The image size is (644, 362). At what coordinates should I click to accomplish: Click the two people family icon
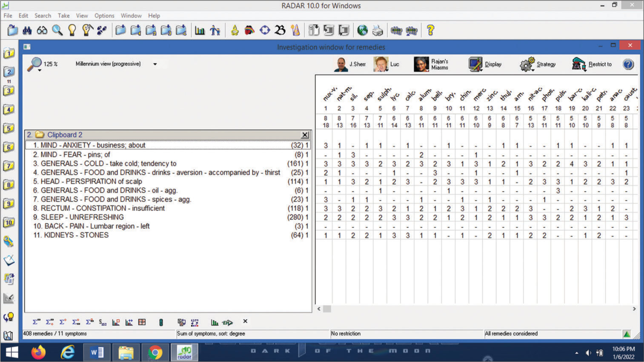(215, 30)
